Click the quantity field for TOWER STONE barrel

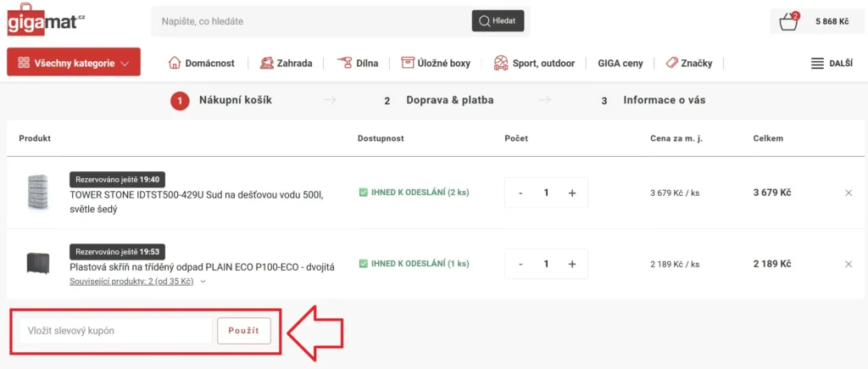coord(547,193)
